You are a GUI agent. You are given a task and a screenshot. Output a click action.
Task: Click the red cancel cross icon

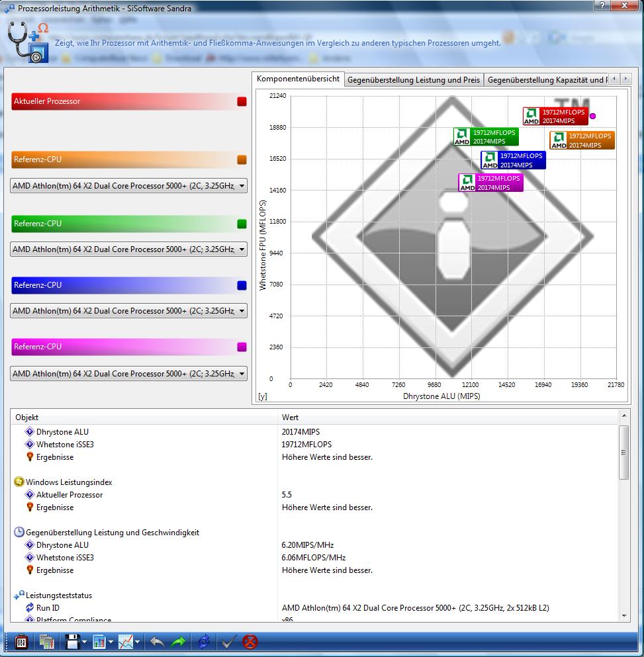250,642
